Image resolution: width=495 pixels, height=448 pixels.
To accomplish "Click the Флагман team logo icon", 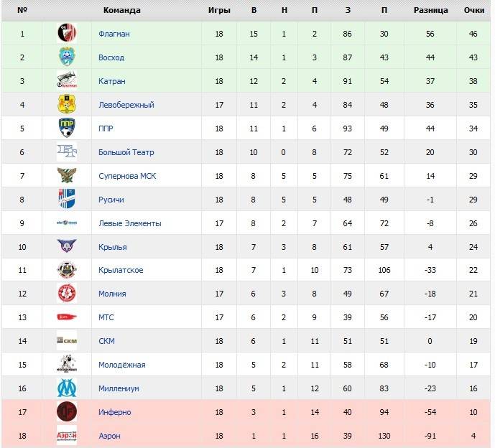I will click(x=67, y=34).
